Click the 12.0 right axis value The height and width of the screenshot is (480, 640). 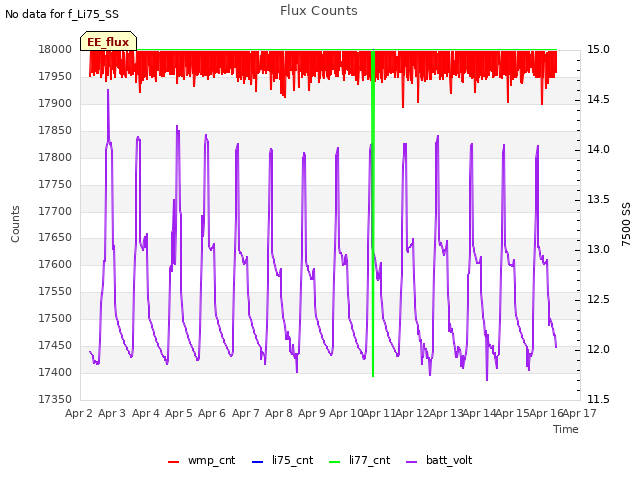[598, 349]
